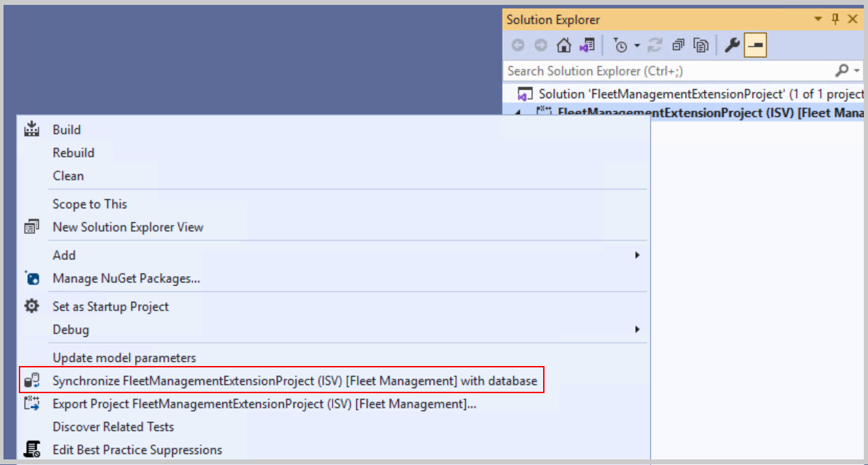This screenshot has height=465, width=868.
Task: Click the Build menu icon
Action: pyautogui.click(x=32, y=129)
